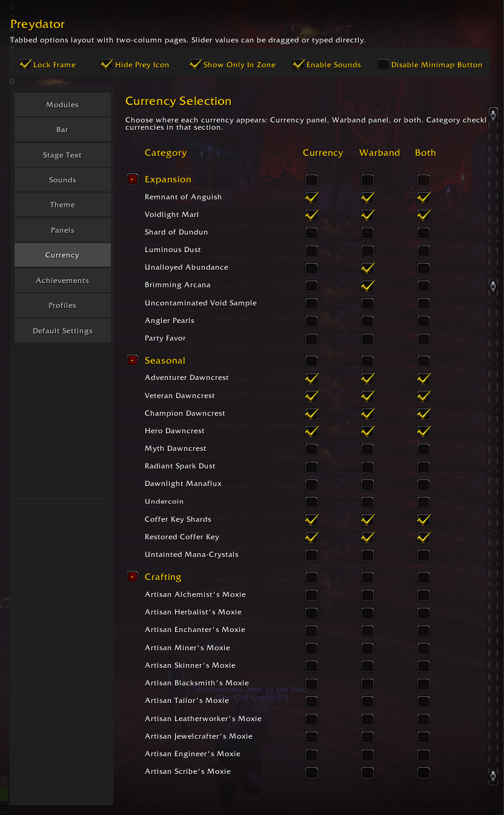Collapse the Crafting category section
The image size is (504, 815).
[132, 577]
